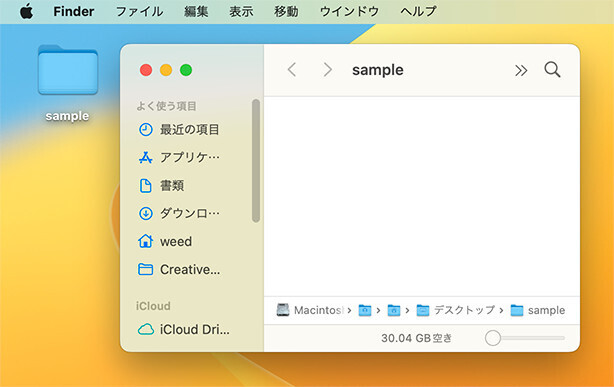The width and height of the screenshot is (614, 387).
Task: Open the Apple menu
Action: 26,11
